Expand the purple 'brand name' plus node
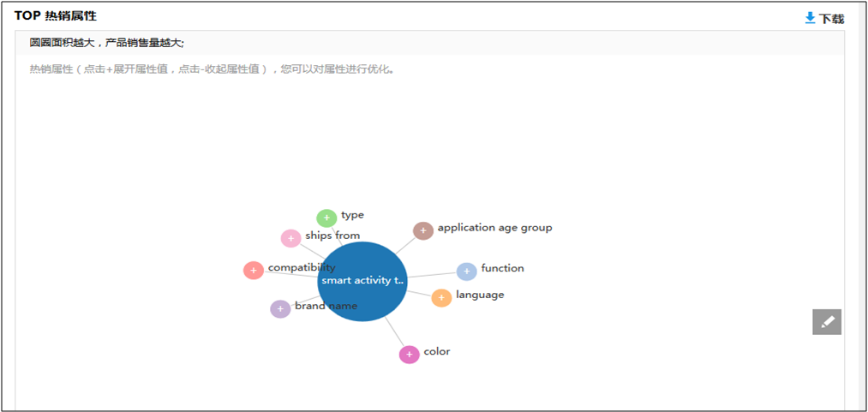 [x=280, y=309]
